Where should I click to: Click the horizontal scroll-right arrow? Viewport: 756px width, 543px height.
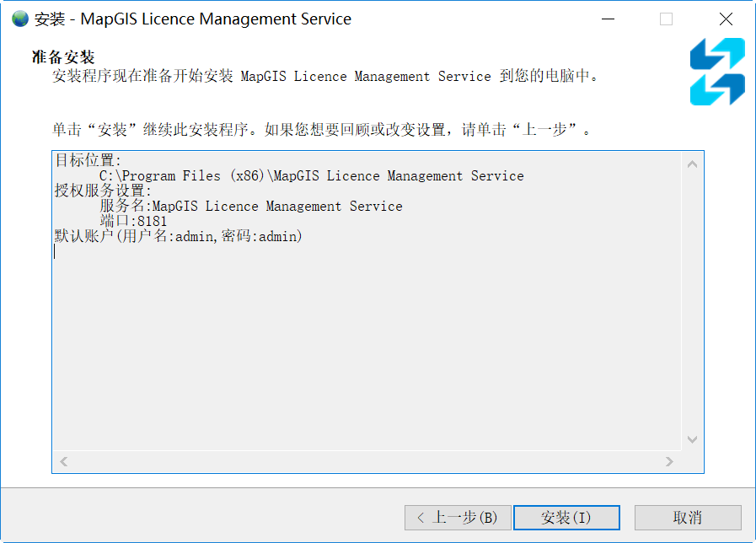point(670,462)
